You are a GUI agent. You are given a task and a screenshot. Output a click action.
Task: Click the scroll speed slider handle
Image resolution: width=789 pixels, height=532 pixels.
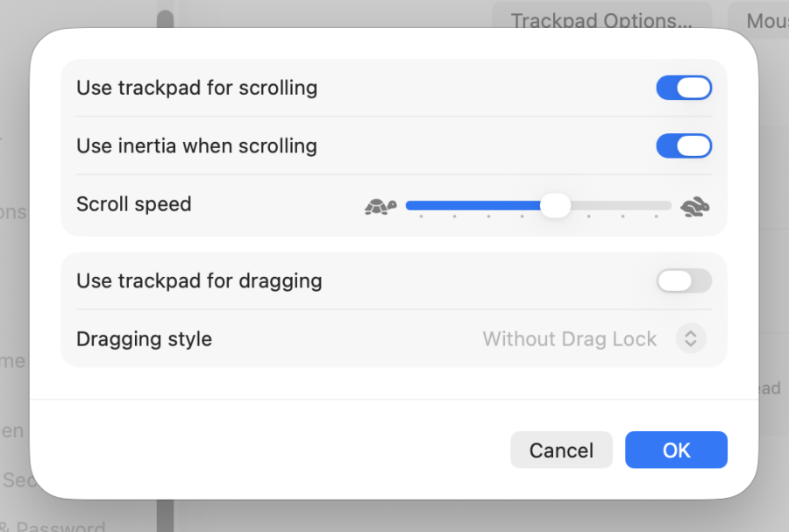555,205
